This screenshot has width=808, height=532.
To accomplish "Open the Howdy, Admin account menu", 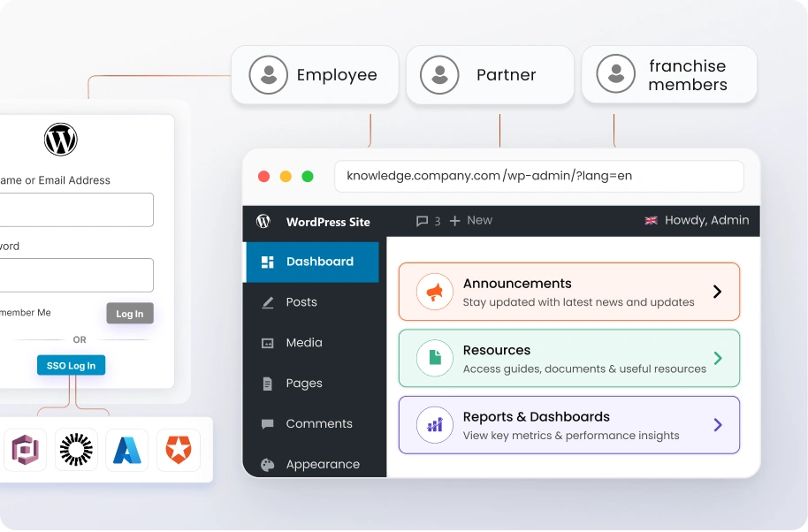I will click(x=706, y=220).
